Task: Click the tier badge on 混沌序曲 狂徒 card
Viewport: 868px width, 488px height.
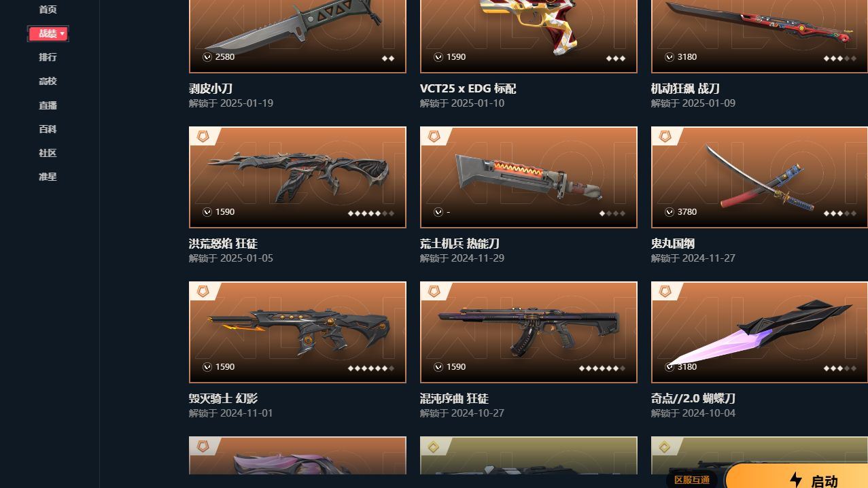Action: pyautogui.click(x=434, y=292)
